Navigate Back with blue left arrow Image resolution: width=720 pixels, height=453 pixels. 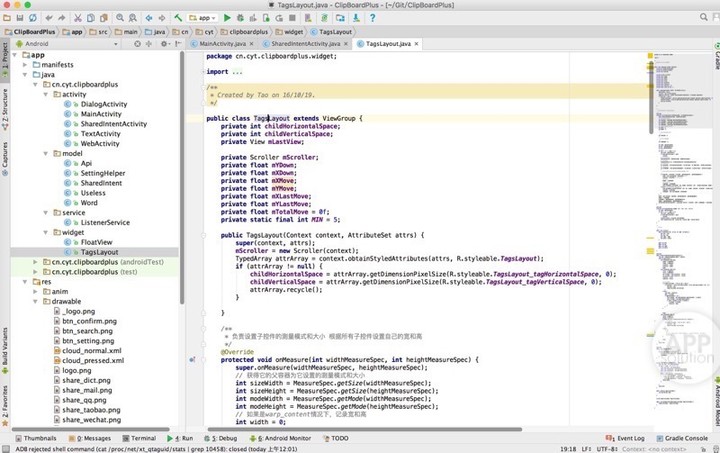click(x=149, y=18)
